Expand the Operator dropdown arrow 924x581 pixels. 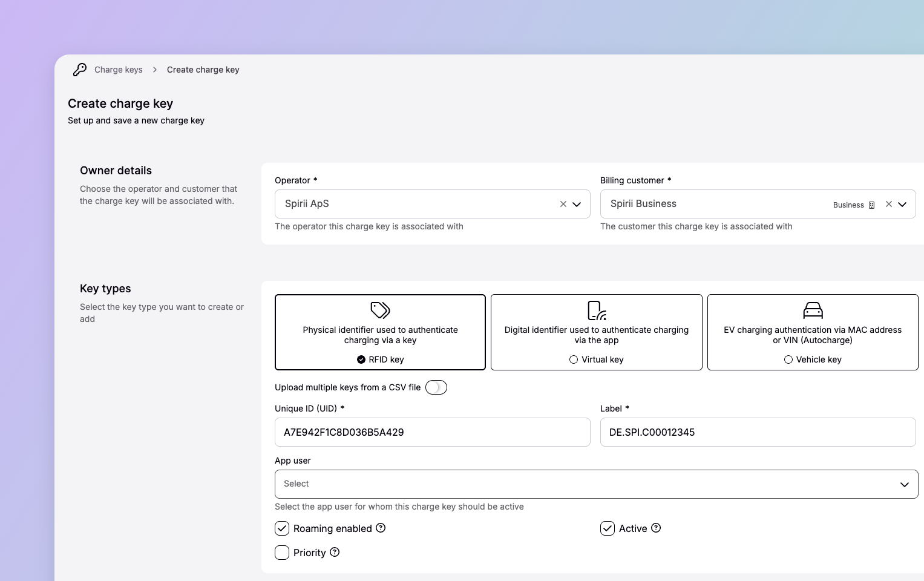(577, 204)
